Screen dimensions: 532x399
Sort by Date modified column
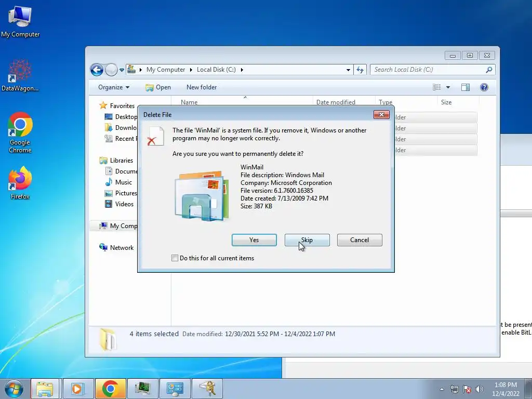336,102
